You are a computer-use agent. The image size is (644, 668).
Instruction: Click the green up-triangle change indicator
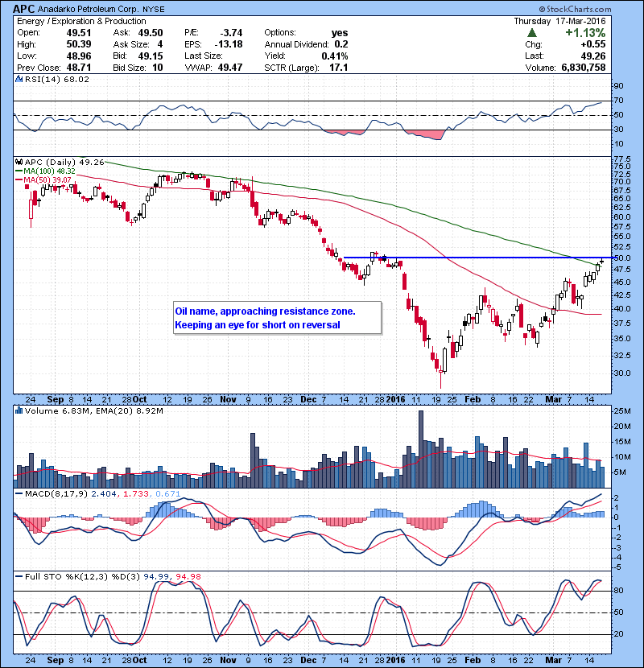[x=531, y=33]
